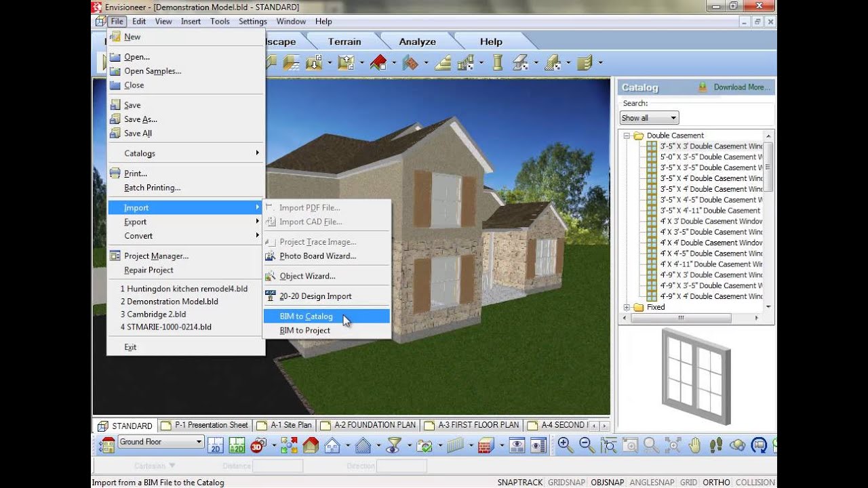Open recent file Cambridge 2.bld
The image size is (868, 488).
186,314
